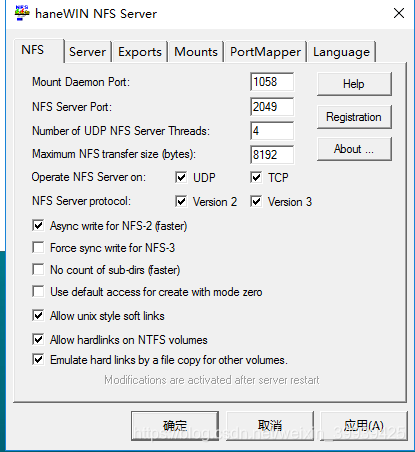Toggle the TCP checkbox

256,178
